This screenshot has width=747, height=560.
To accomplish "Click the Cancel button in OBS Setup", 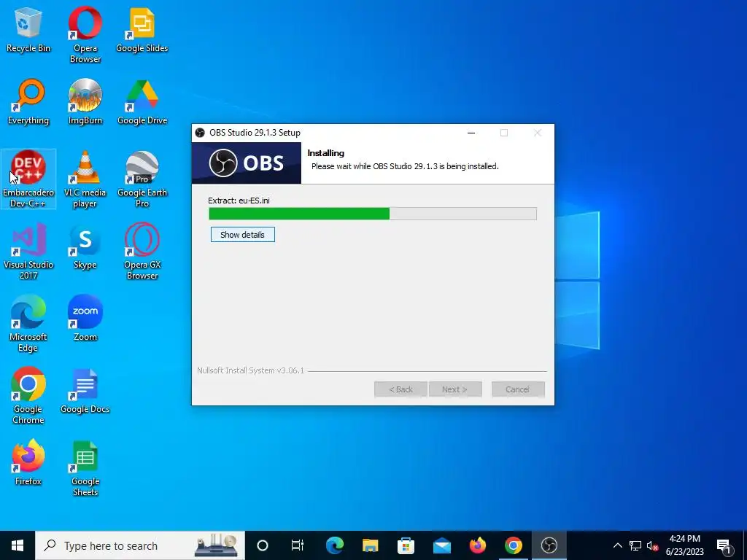I will [x=518, y=389].
